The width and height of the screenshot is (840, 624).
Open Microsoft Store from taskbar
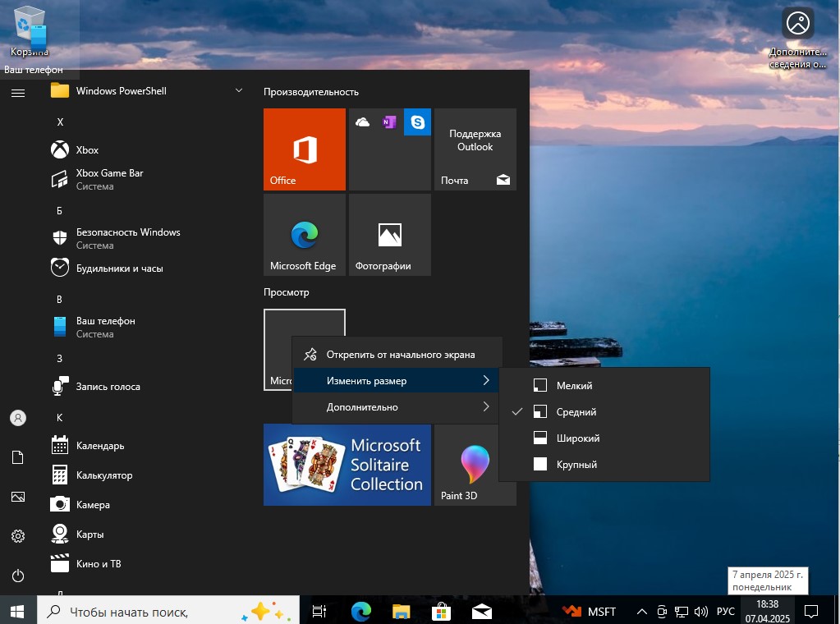pyautogui.click(x=441, y=611)
